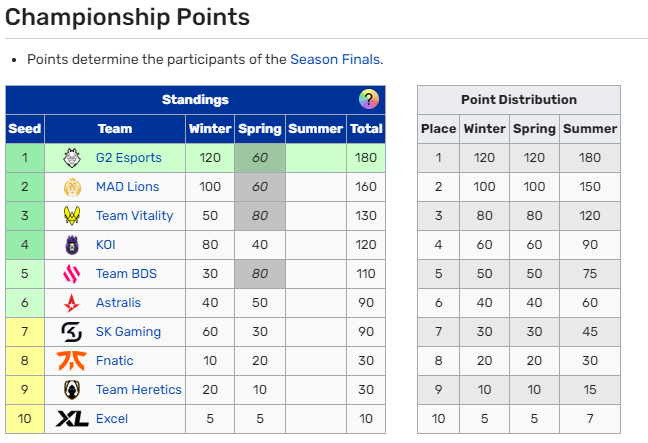Click the MAD Lions logo icon
This screenshot has height=443, width=648.
click(x=72, y=187)
